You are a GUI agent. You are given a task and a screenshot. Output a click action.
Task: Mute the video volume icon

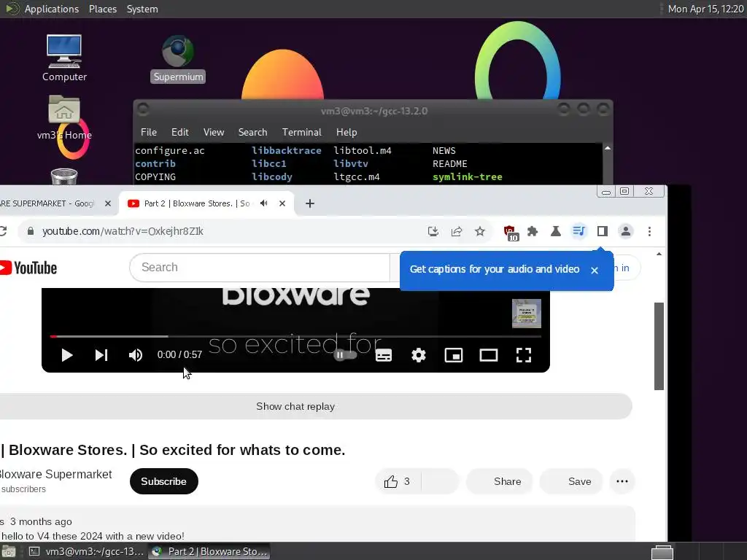point(135,355)
